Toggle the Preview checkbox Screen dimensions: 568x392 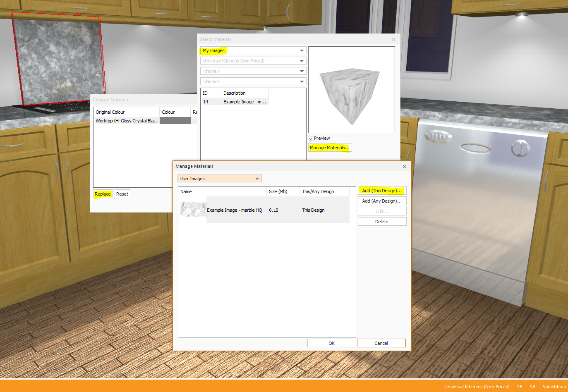311,139
